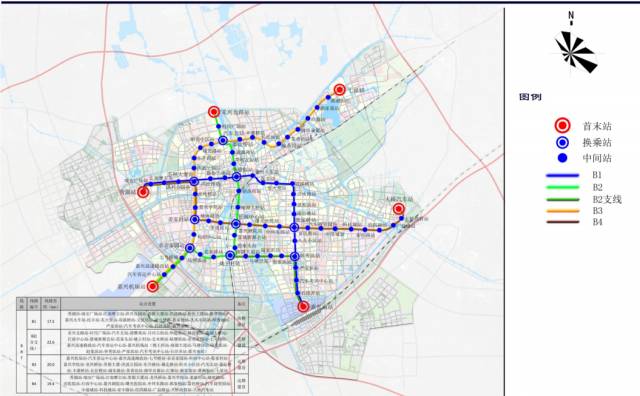The width and height of the screenshot is (640, 396).
Task: Click the 大桥汽车站 terminal station marker
Action: (x=398, y=209)
